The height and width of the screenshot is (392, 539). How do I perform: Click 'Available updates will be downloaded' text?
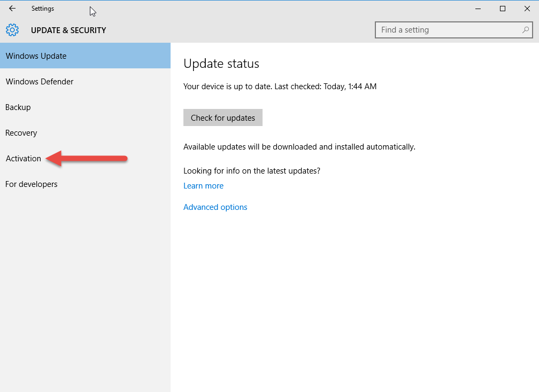click(x=299, y=147)
